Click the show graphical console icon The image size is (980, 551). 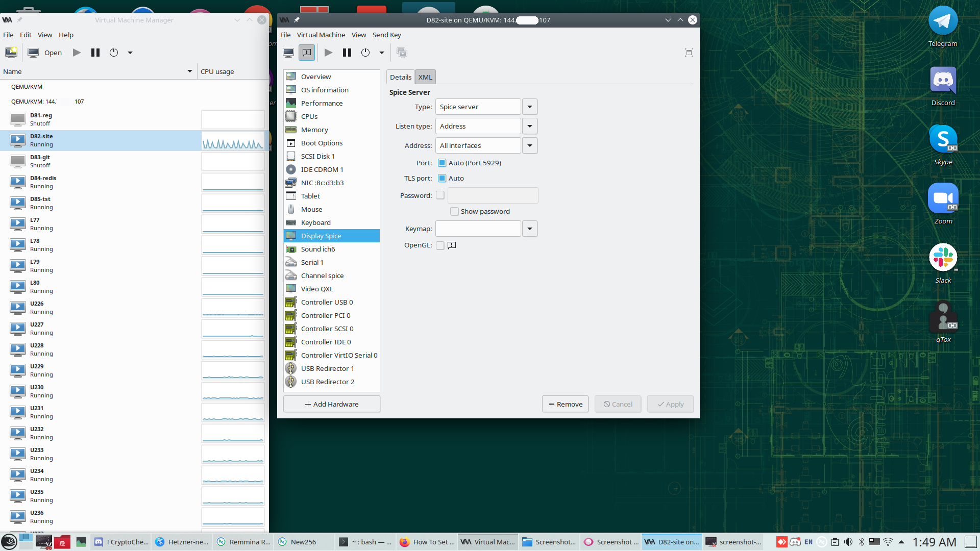(x=288, y=53)
